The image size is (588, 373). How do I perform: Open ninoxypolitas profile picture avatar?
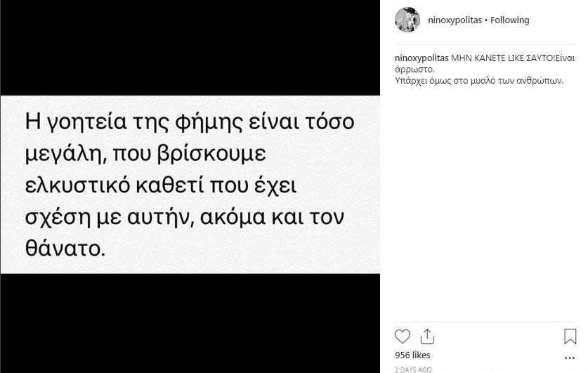click(x=407, y=20)
